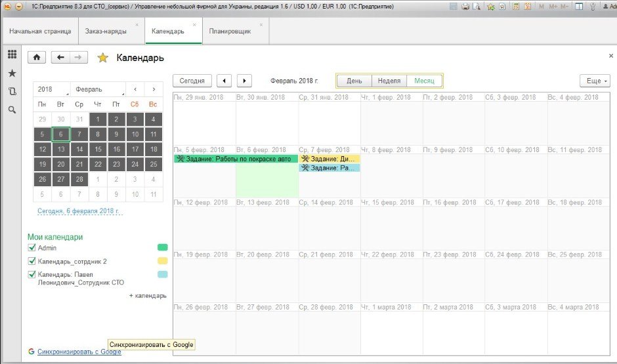Switch to the Планировщик tab
The height and width of the screenshot is (364, 617).
(x=230, y=31)
